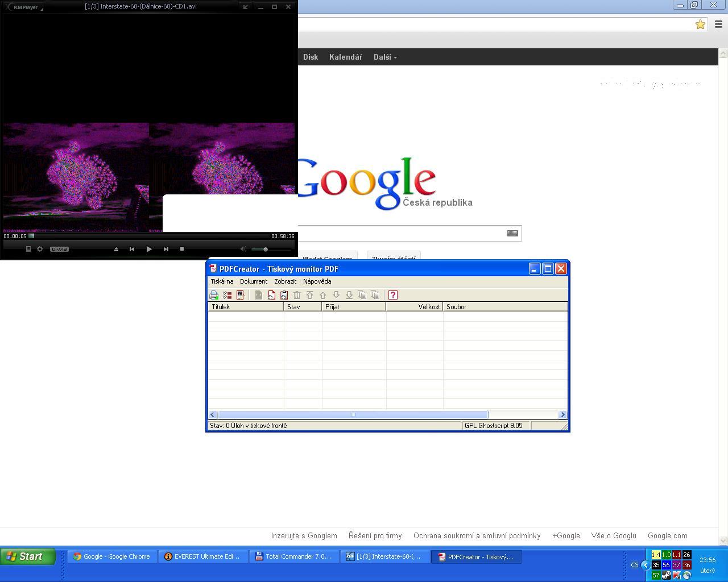Image resolution: width=728 pixels, height=582 pixels.
Task: Click the trash delete icon in PDFCreator toolbar
Action: tap(297, 295)
